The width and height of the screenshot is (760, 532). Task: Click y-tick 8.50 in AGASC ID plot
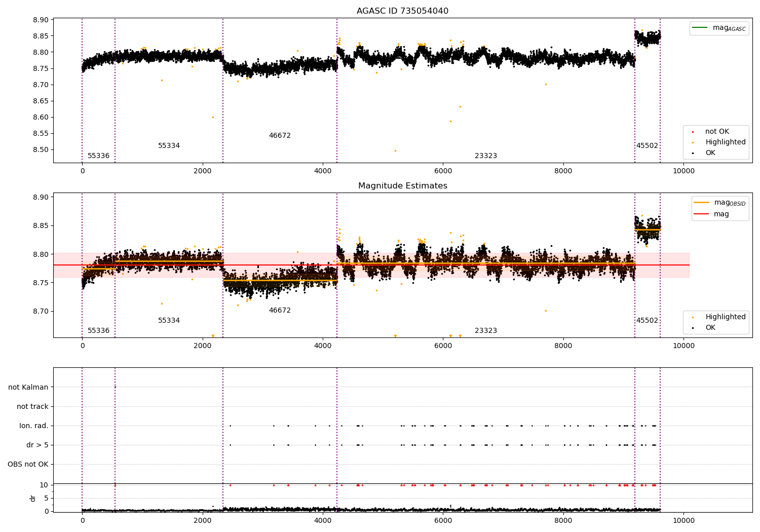pyautogui.click(x=41, y=150)
